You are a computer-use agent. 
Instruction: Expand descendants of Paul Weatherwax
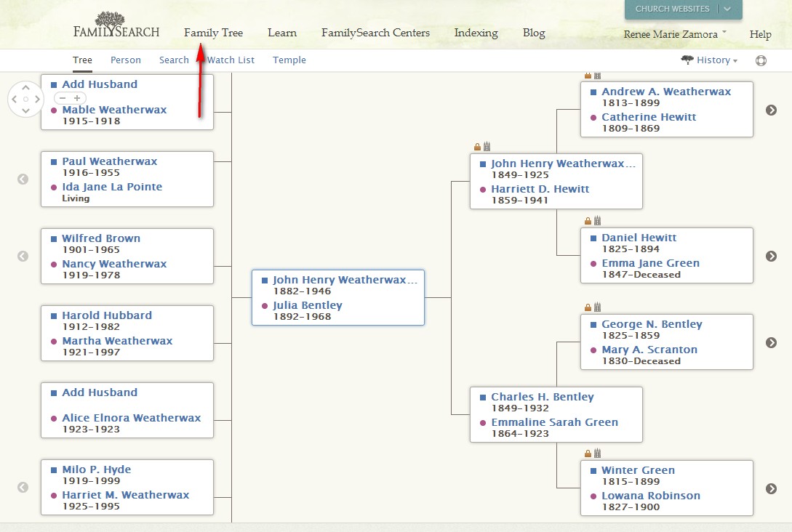click(23, 180)
